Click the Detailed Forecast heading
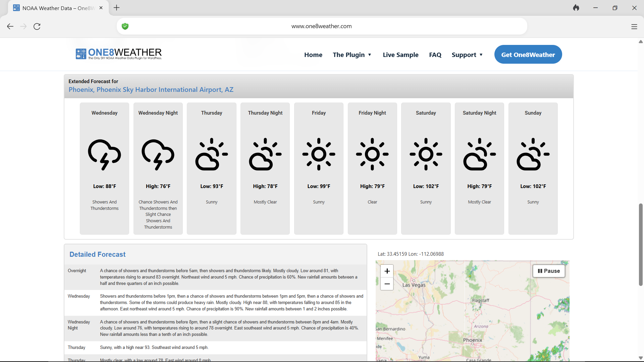This screenshot has width=644, height=362. pos(97,254)
